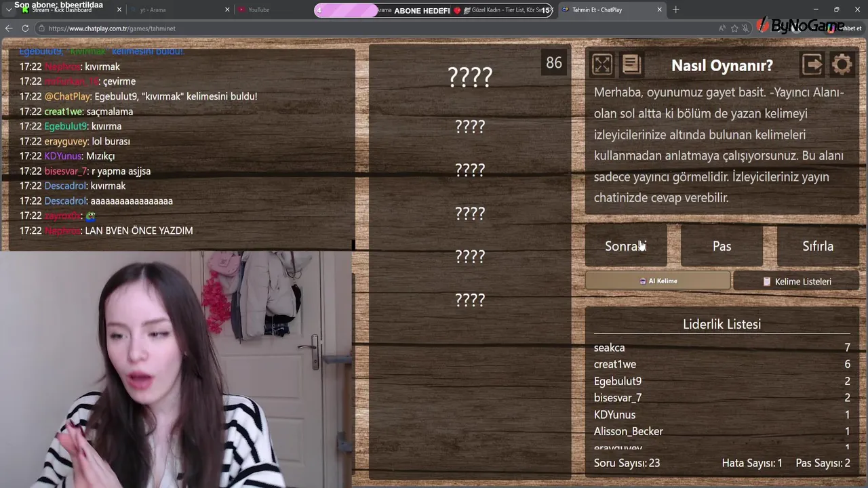Click the 86 countdown timer

(x=554, y=63)
